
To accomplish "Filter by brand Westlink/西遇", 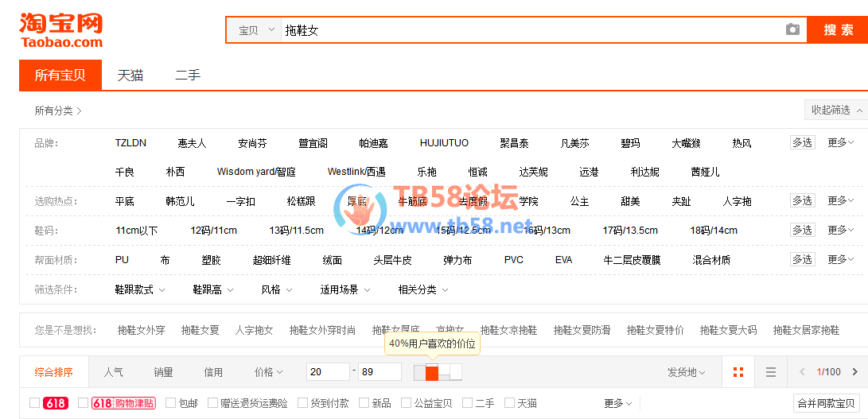I will [x=356, y=173].
